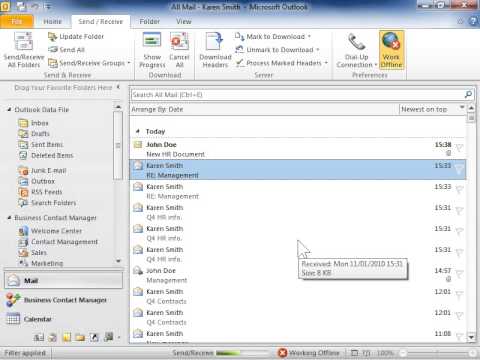Switch to the Home tab
The image size is (480, 360).
(x=52, y=22)
